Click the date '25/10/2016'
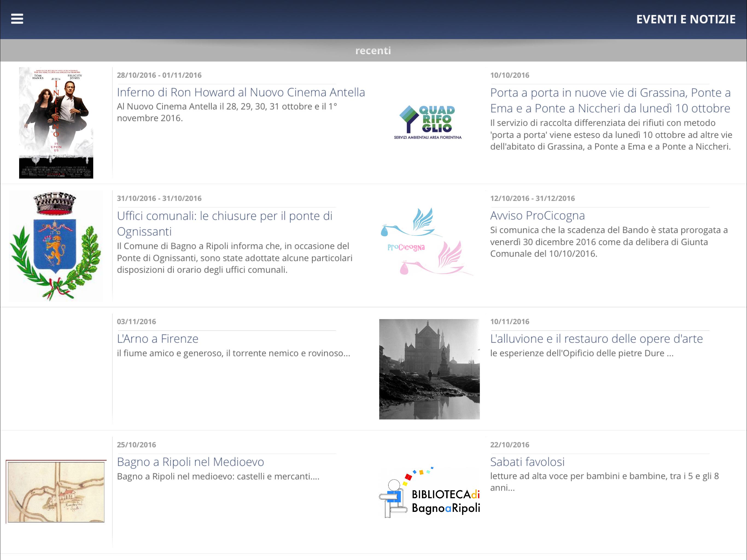This screenshot has height=560, width=747. (136, 445)
